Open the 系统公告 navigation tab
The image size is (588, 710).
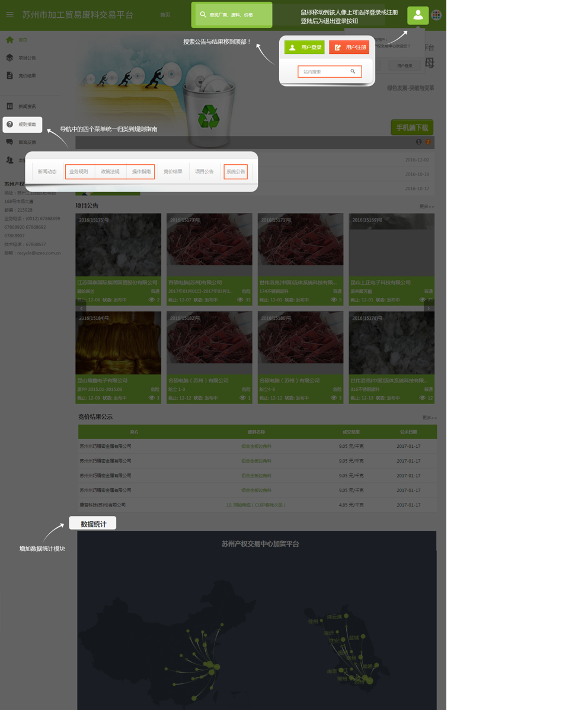pos(235,171)
